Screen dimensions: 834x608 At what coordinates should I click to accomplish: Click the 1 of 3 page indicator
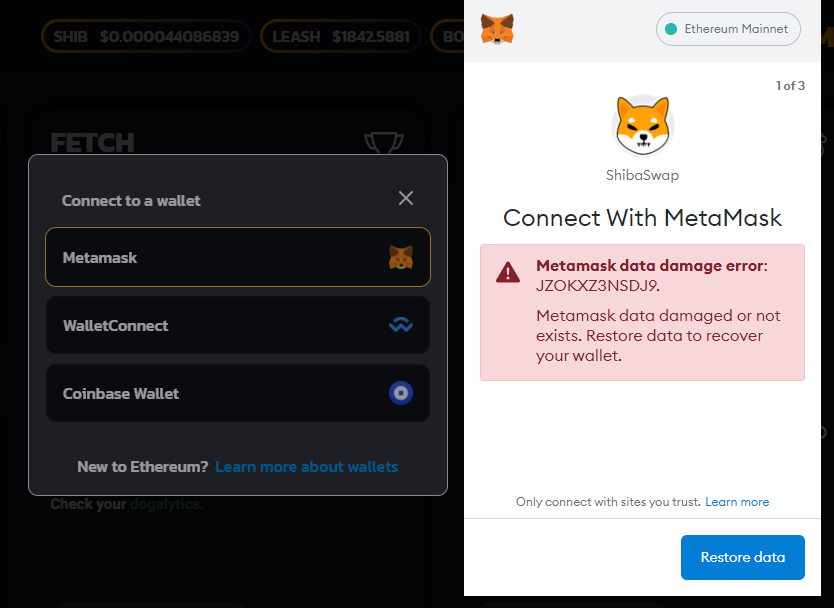[790, 86]
